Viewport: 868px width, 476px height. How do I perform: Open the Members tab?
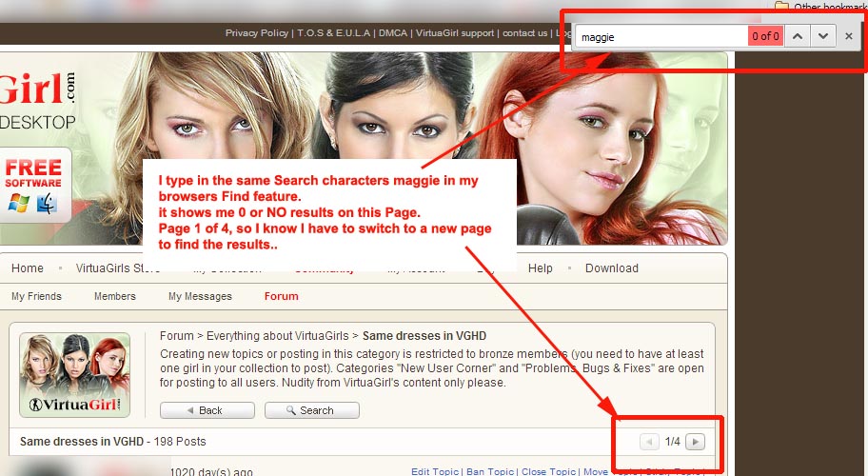pyautogui.click(x=115, y=296)
